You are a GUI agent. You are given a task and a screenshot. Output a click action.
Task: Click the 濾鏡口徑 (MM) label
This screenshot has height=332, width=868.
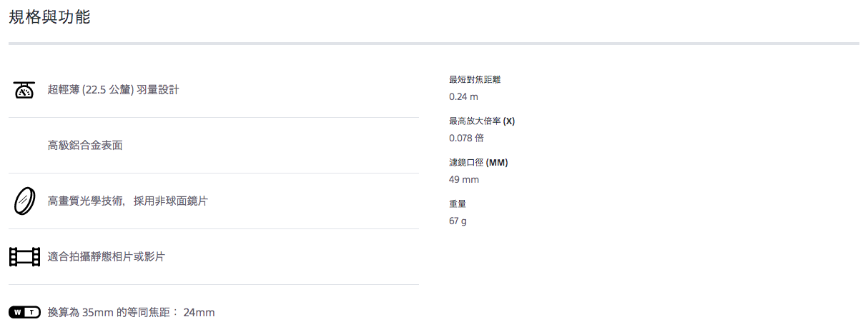click(x=478, y=162)
